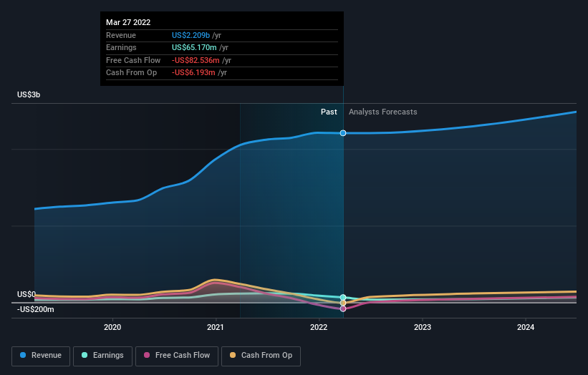Viewport: 588px width, 375px height.
Task: Click the Past section label
Action: point(329,112)
